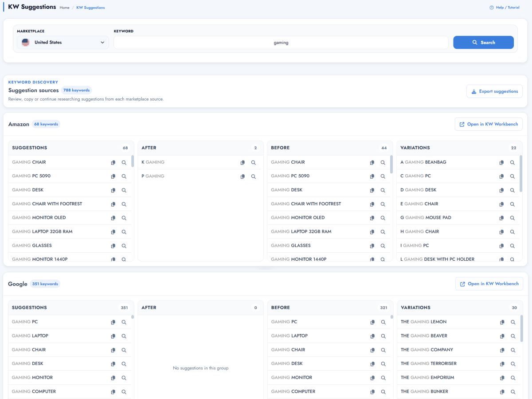This screenshot has width=532, height=399.
Task: Copy "THE GAMING EMPORIUM" keyword
Action: coord(502,378)
